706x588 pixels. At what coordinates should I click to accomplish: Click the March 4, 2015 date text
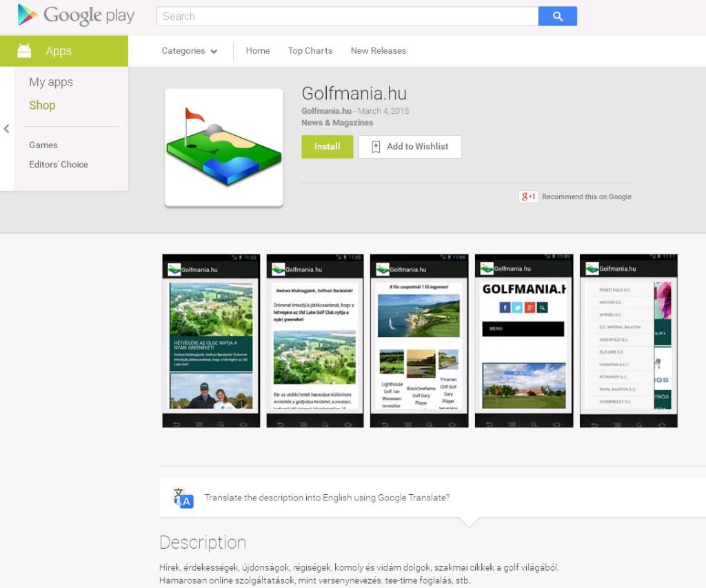383,111
